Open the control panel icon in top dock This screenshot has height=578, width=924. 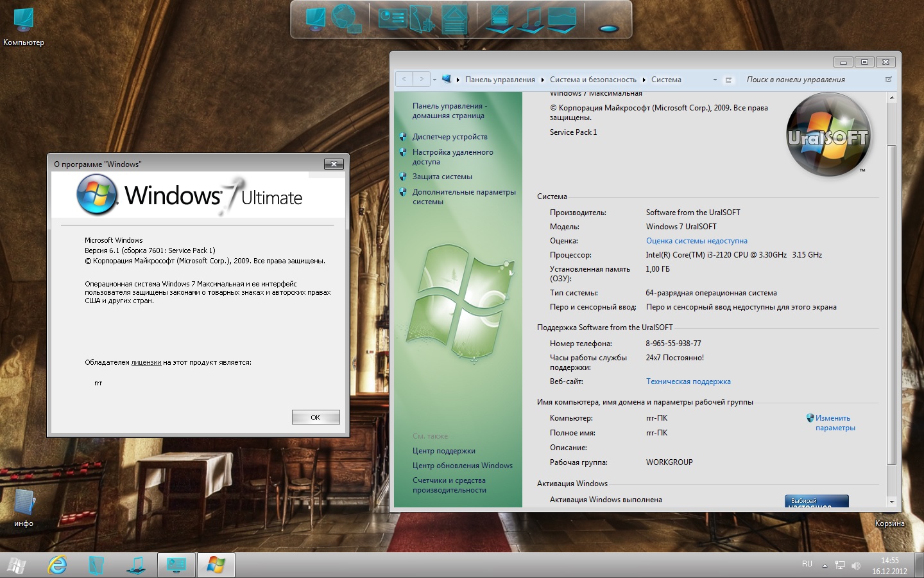click(x=393, y=19)
